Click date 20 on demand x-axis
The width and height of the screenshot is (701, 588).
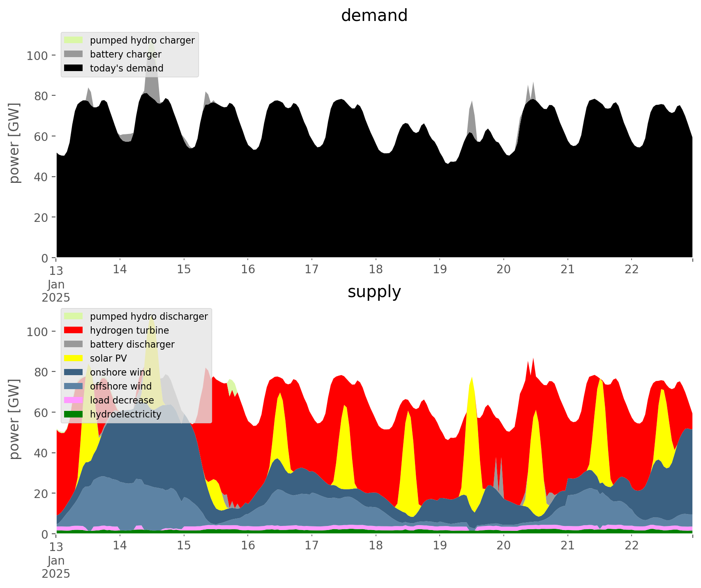coord(503,270)
